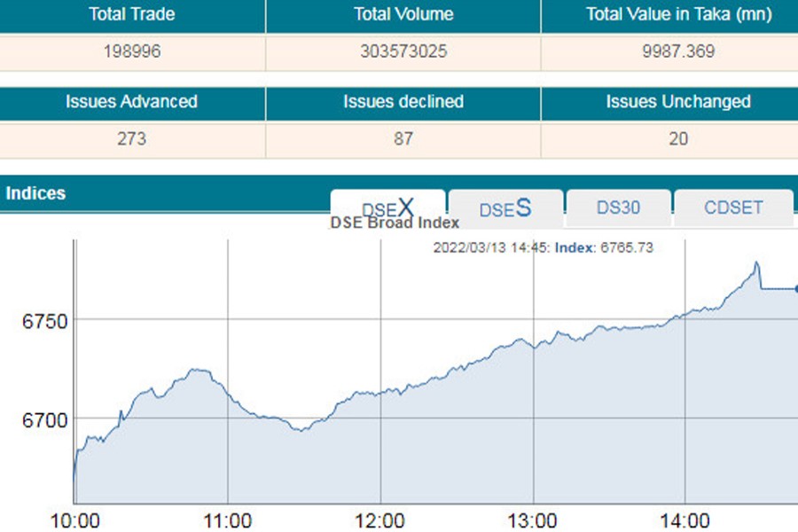Open the DSES index tab
This screenshot has height=532, width=798.
coord(505,208)
